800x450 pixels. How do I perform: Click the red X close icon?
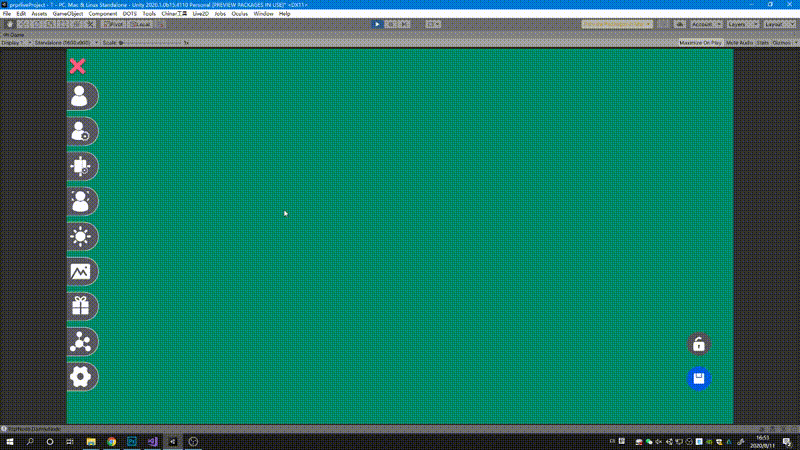pyautogui.click(x=78, y=66)
